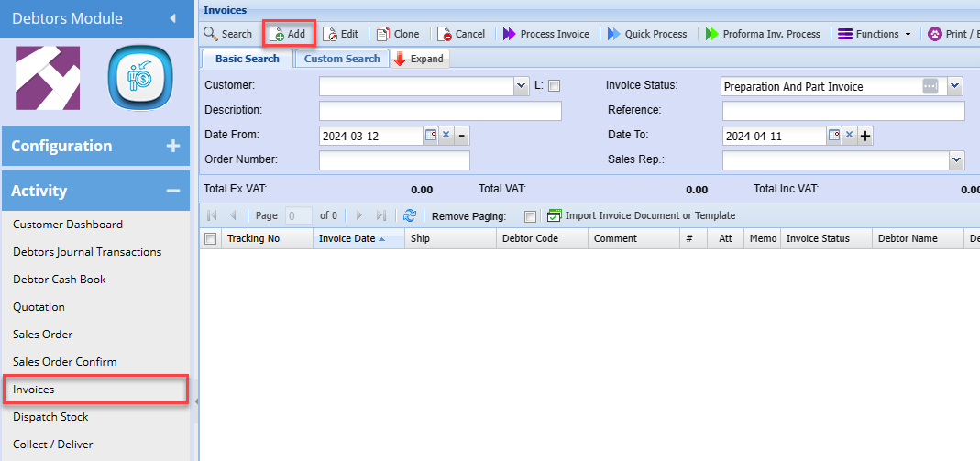980x461 pixels.
Task: Open the Functions menu
Action: 875,34
